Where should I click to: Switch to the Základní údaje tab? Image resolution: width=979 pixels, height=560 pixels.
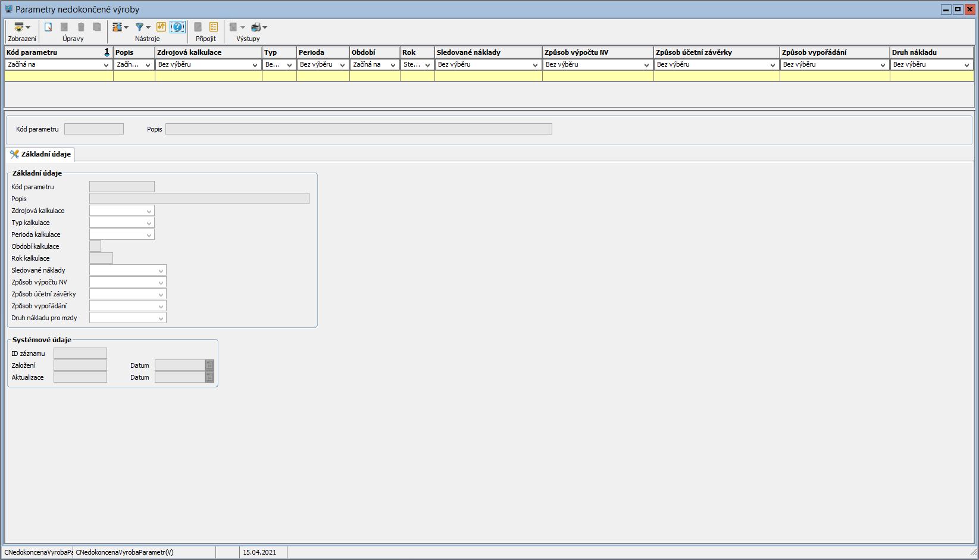point(40,154)
